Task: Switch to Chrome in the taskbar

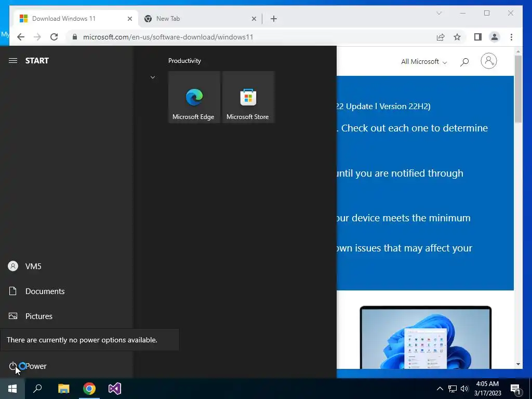Action: [x=89, y=389]
